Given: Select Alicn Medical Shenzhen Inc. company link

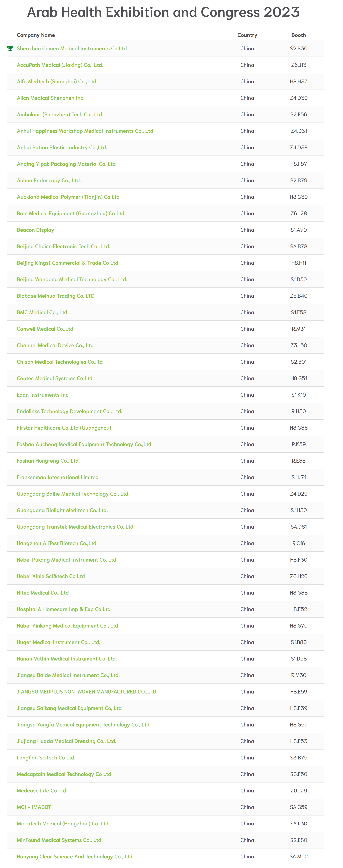Looking at the screenshot, I should click(50, 98).
